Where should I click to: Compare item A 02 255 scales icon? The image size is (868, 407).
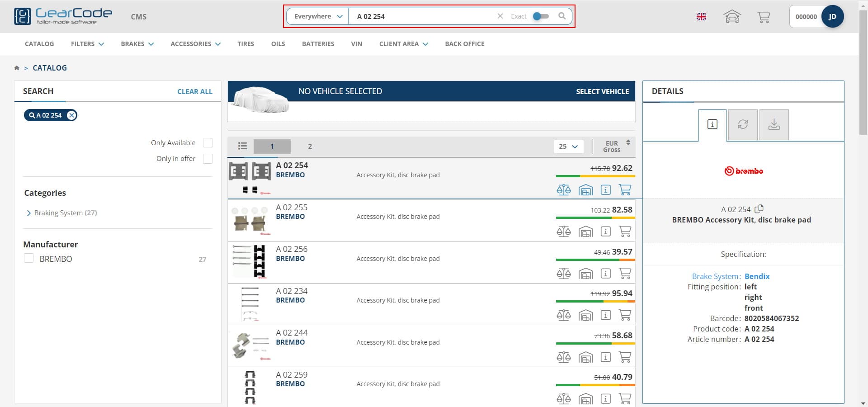[563, 232]
